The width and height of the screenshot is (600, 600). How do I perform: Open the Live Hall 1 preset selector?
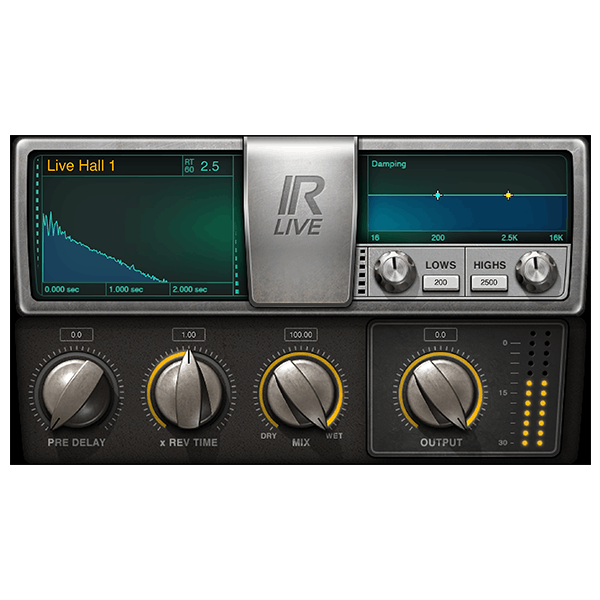(82, 166)
